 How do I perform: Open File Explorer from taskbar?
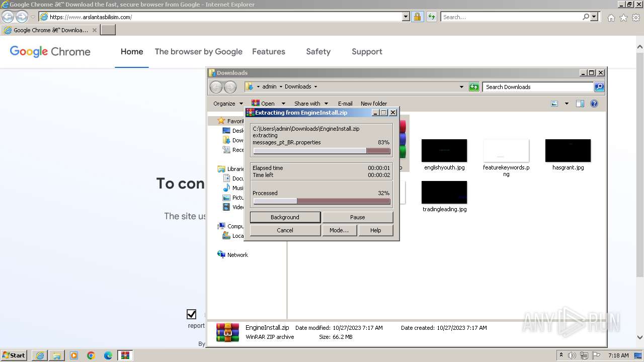(x=57, y=355)
